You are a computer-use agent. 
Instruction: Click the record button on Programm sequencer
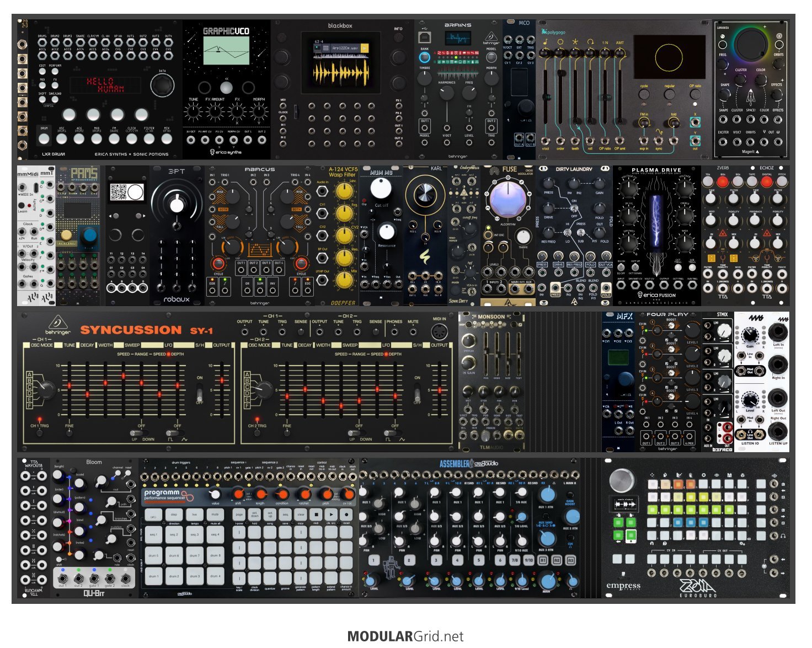[x=346, y=515]
